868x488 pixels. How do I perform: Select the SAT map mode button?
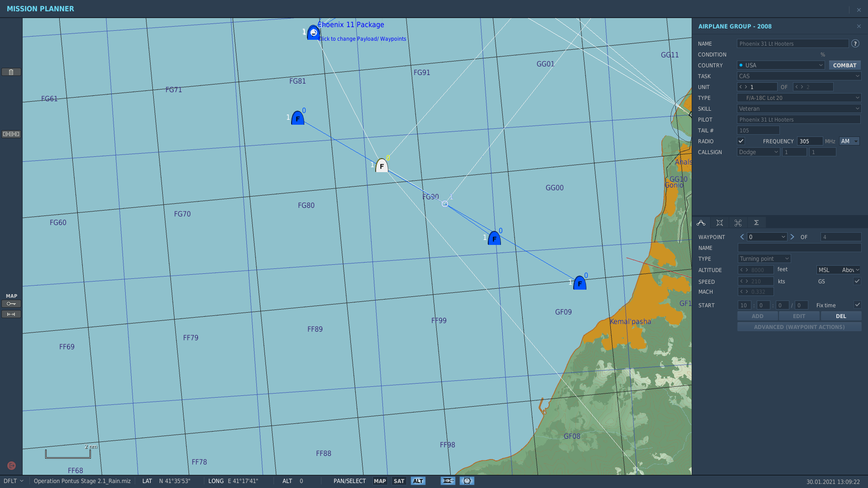click(399, 481)
